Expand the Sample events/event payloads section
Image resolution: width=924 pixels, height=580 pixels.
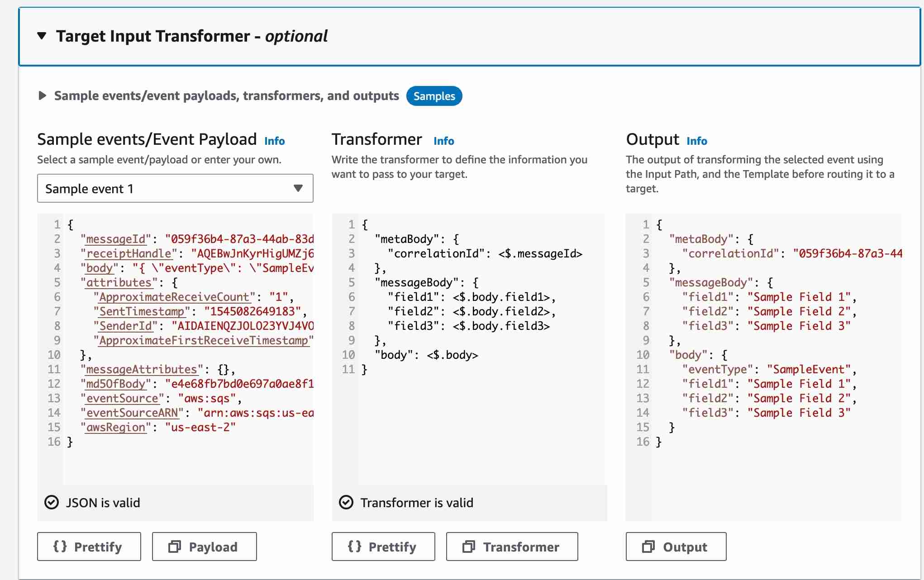tap(43, 95)
